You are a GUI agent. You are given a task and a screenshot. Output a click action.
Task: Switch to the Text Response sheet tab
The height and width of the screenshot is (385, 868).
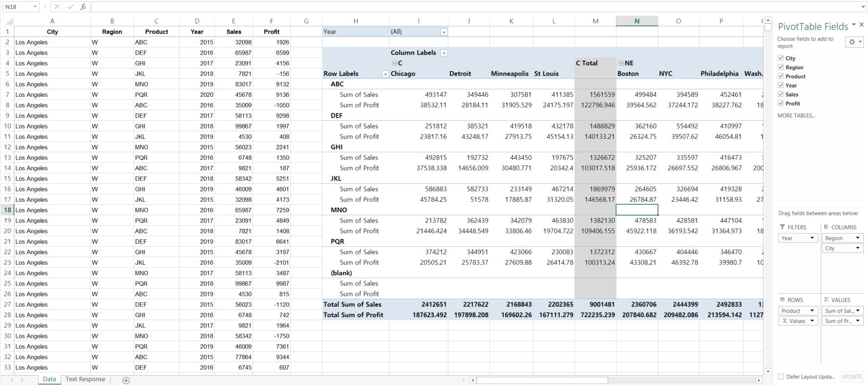pyautogui.click(x=85, y=380)
